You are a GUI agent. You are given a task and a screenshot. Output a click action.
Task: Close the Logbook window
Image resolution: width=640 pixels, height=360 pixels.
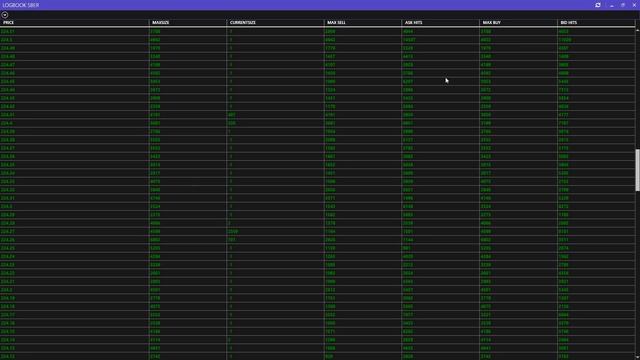[x=634, y=5]
